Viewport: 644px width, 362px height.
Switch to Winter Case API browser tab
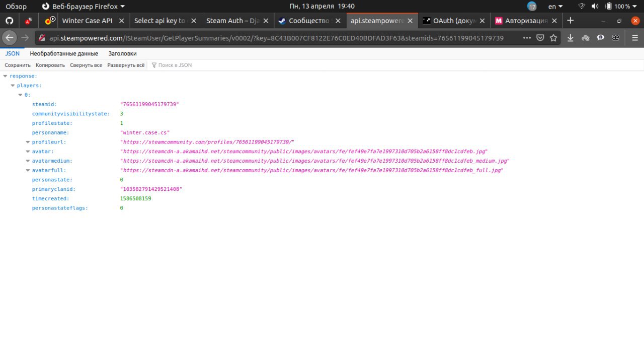tap(87, 21)
